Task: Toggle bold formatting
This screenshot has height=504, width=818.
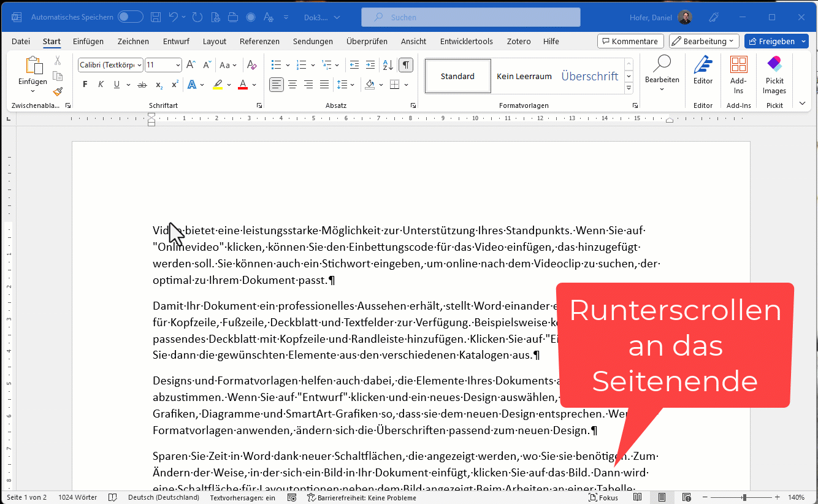Action: [85, 85]
